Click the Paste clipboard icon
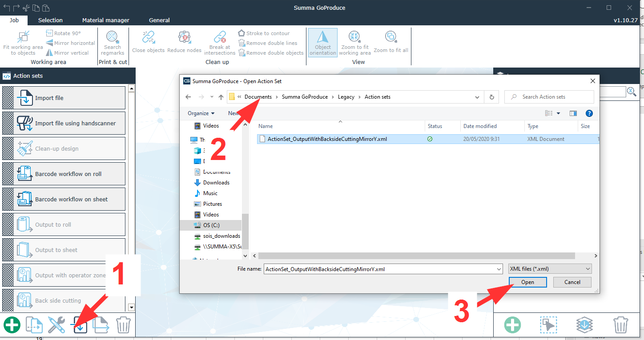This screenshot has height=340, width=644. (46, 8)
